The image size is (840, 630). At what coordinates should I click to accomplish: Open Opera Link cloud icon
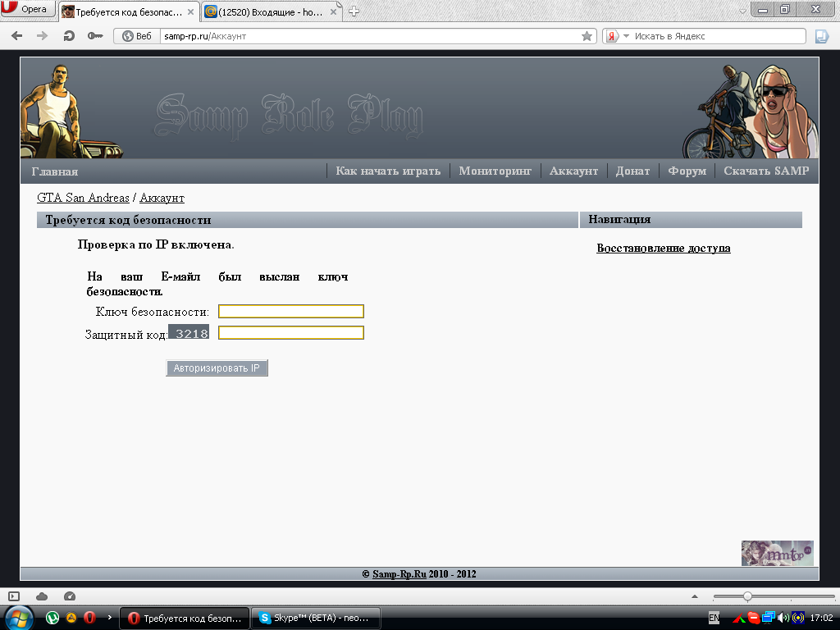[x=42, y=596]
